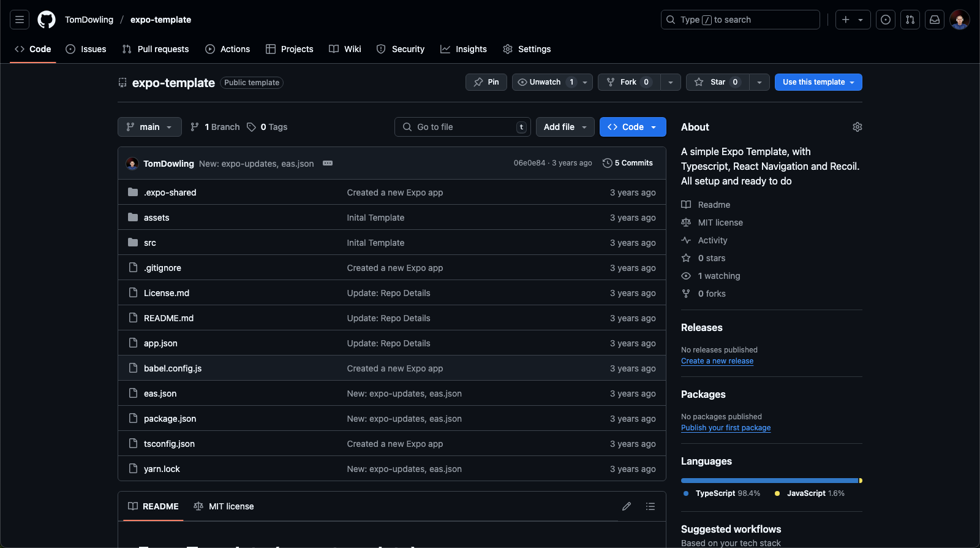Open the babel.config.js file
Screen dimensions: 980x548
[x=173, y=368]
